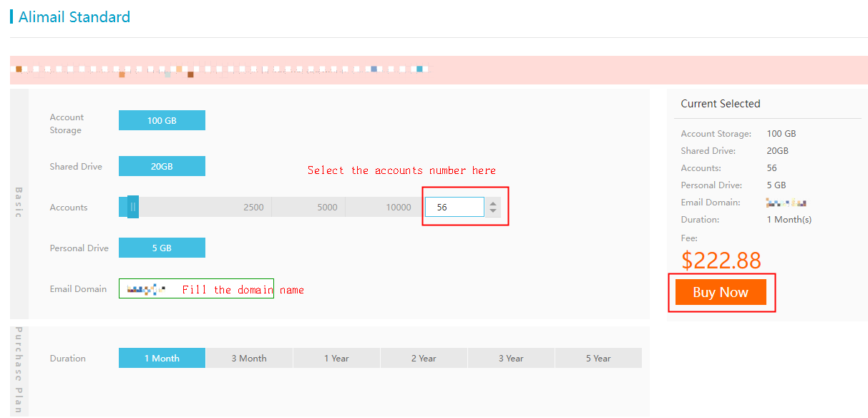Select the 3 Month duration
This screenshot has width=868, height=418.
click(x=249, y=358)
